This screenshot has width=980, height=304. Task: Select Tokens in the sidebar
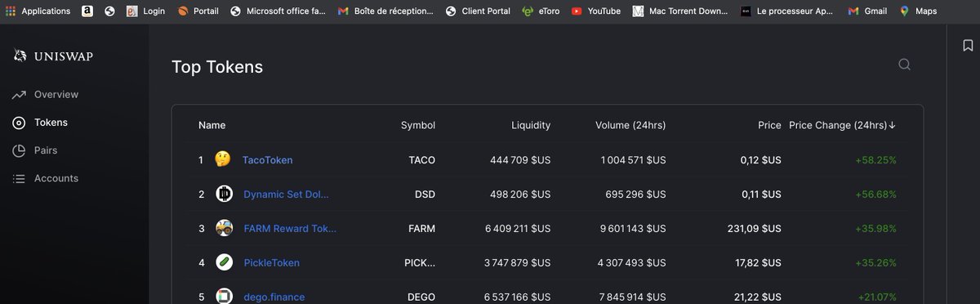[51, 123]
